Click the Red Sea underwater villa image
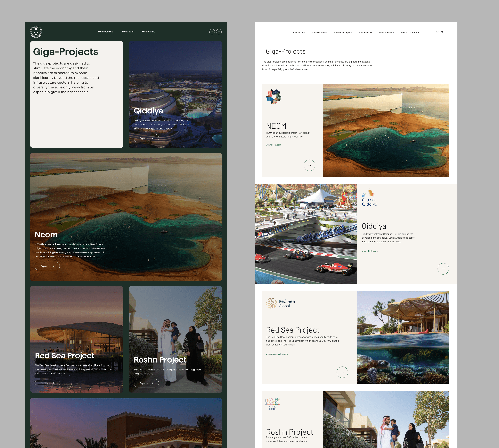 403,337
